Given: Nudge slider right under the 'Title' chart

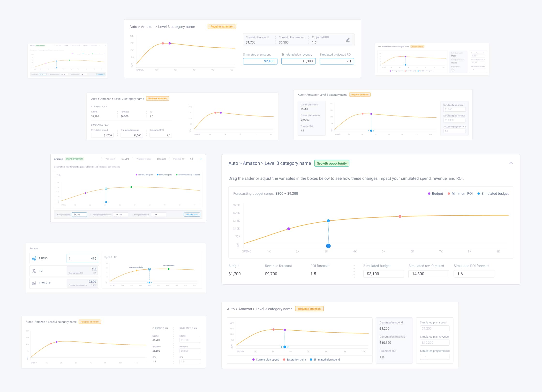Looking at the screenshot, I should tap(108, 202).
